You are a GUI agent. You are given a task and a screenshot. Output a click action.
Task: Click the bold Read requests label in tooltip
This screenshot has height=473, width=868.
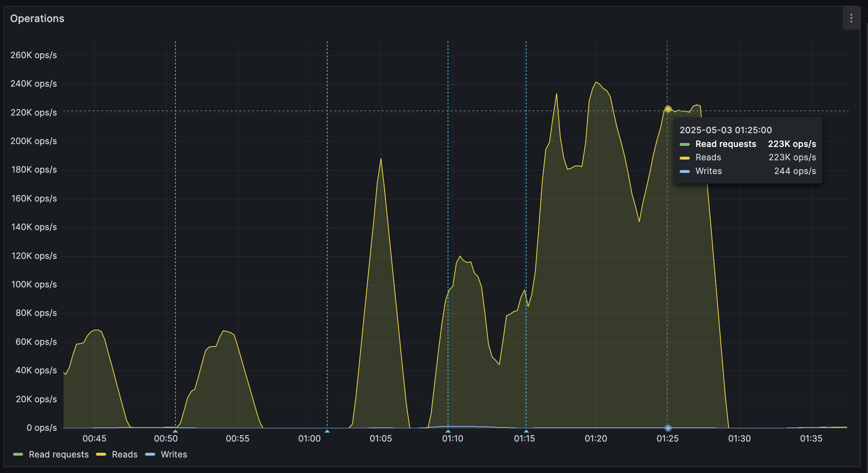pyautogui.click(x=725, y=144)
